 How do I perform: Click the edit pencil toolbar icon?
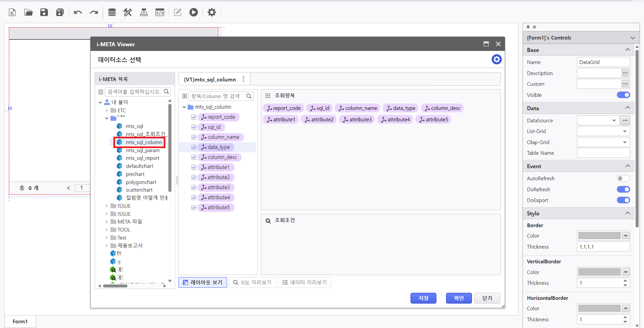177,12
